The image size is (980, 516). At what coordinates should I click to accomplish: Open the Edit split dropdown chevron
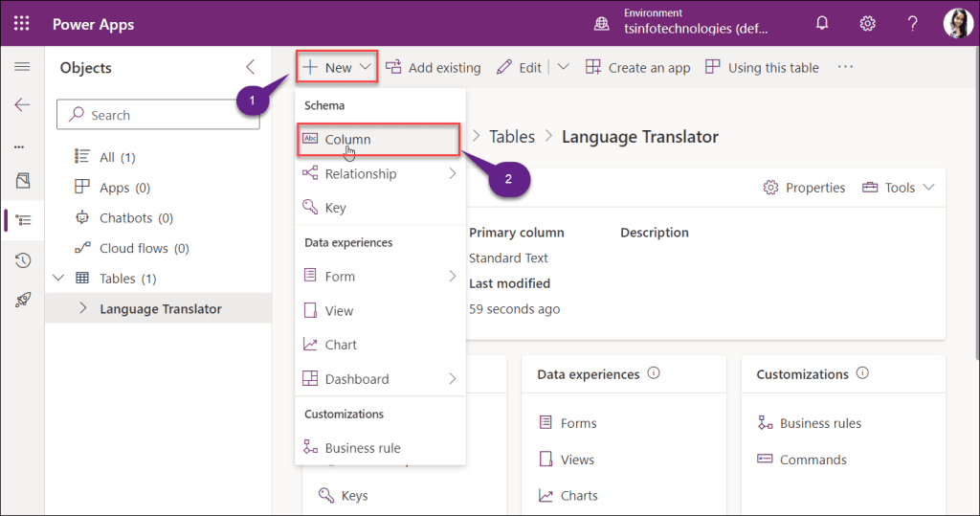pos(563,67)
